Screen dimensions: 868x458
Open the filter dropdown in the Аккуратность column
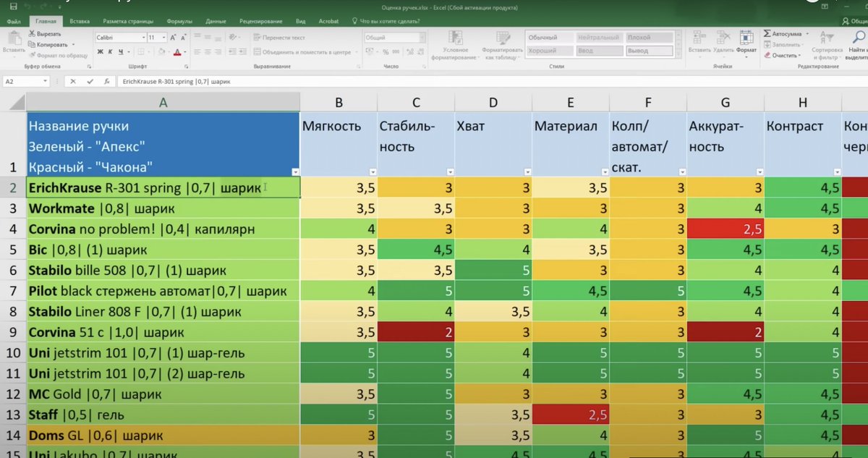point(759,171)
